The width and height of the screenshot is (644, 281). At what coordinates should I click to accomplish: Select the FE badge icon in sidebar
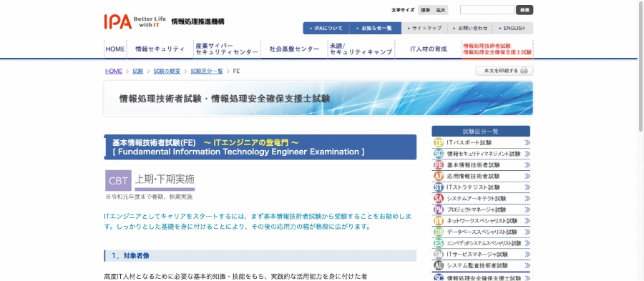pyautogui.click(x=439, y=165)
